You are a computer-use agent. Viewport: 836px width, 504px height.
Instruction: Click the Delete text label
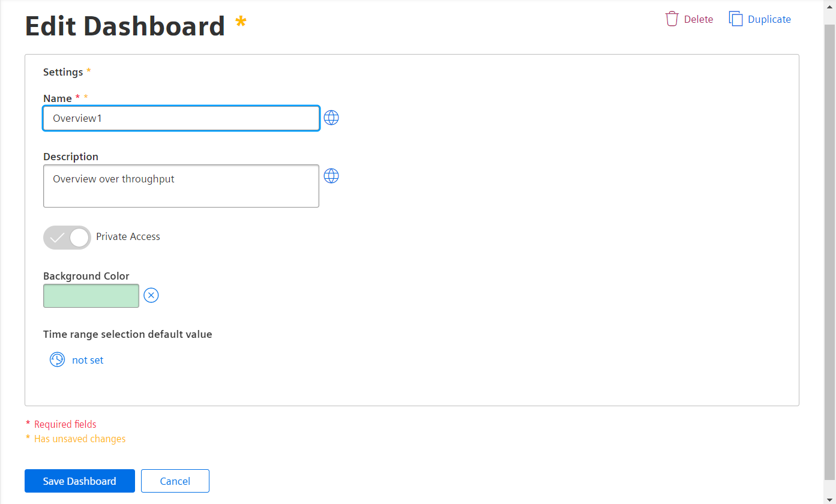(699, 19)
